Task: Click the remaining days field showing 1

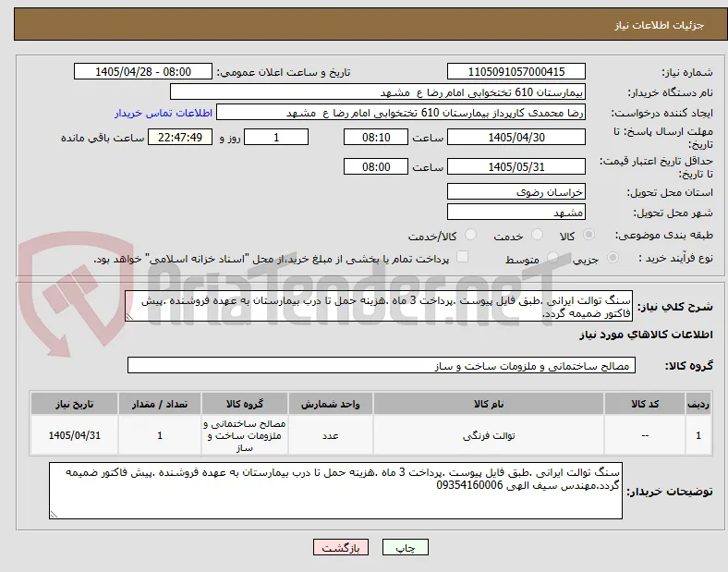Action: (276, 138)
